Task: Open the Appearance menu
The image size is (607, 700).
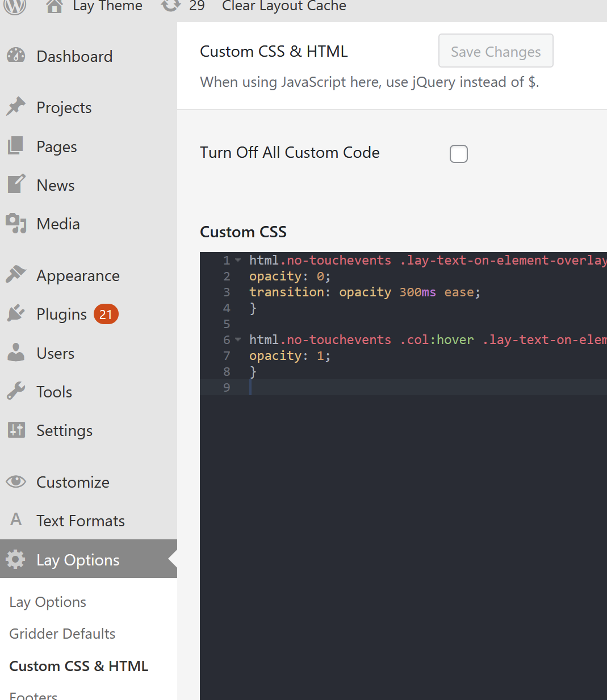Action: [78, 276]
